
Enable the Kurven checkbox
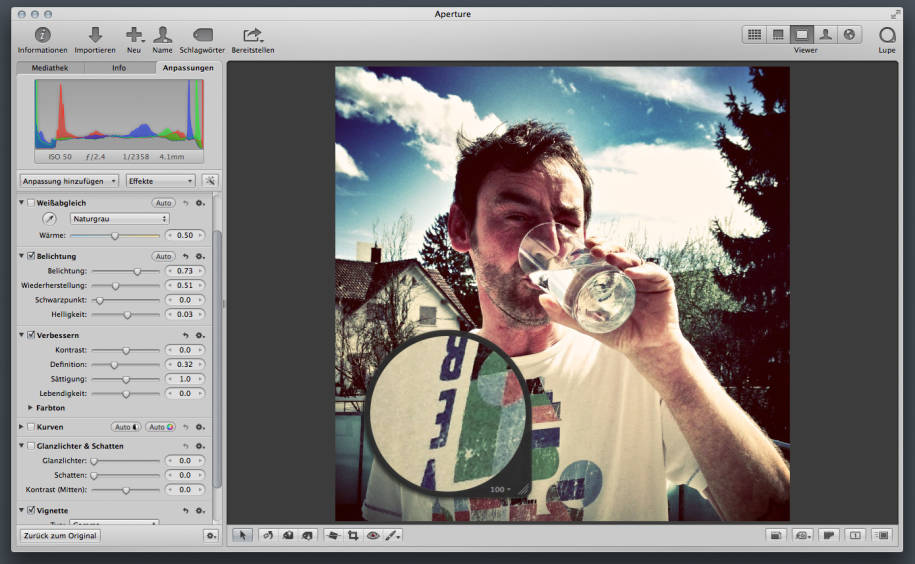(x=31, y=427)
